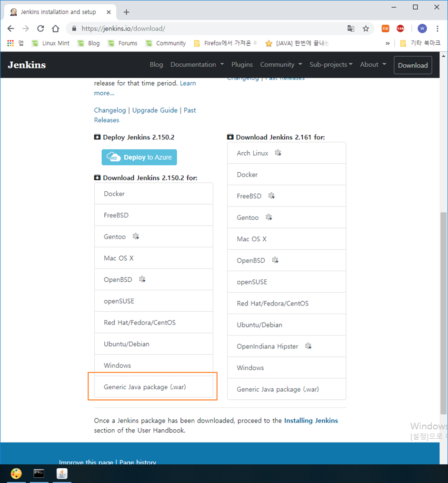
Task: Click the gear icon beside Gentoo in 2.161 list
Action: pos(269,217)
